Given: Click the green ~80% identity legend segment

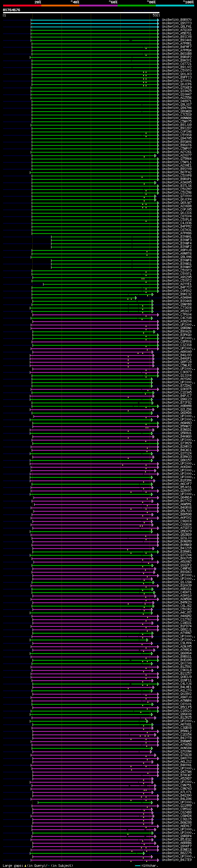Looking at the screenshot, I should click(x=137, y=6).
